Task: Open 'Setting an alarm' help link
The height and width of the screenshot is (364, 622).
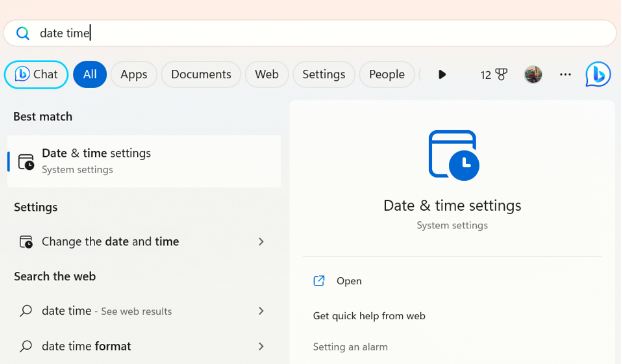Action: coord(350,347)
